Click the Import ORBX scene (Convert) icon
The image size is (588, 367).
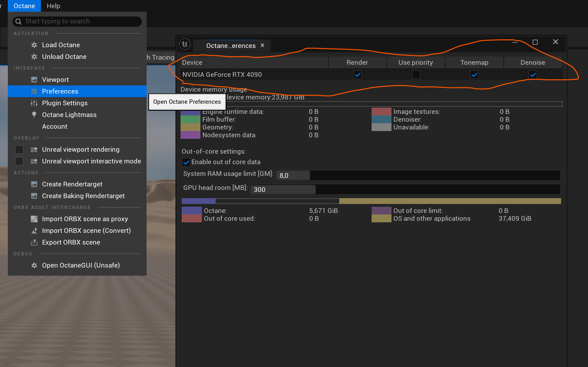click(x=34, y=230)
